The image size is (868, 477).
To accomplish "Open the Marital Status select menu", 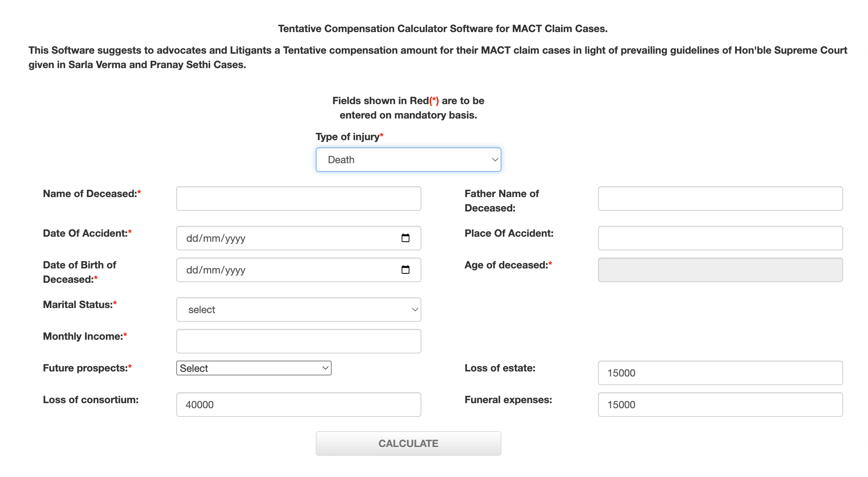I will (298, 309).
